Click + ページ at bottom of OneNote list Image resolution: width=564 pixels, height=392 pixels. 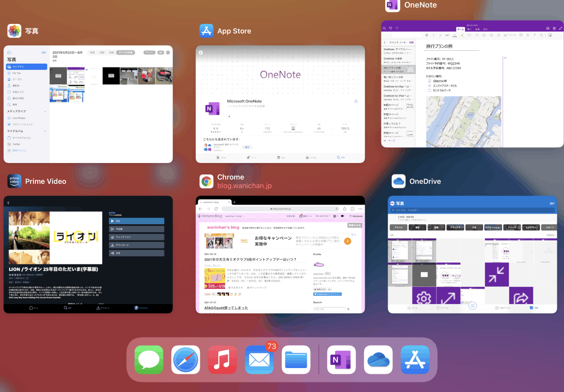(x=389, y=141)
